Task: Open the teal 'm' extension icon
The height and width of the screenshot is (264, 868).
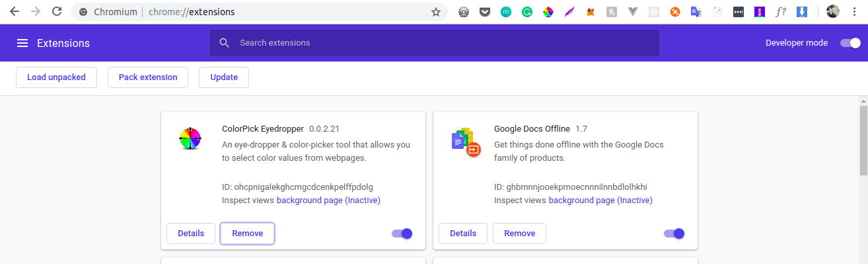Action: pyautogui.click(x=506, y=12)
